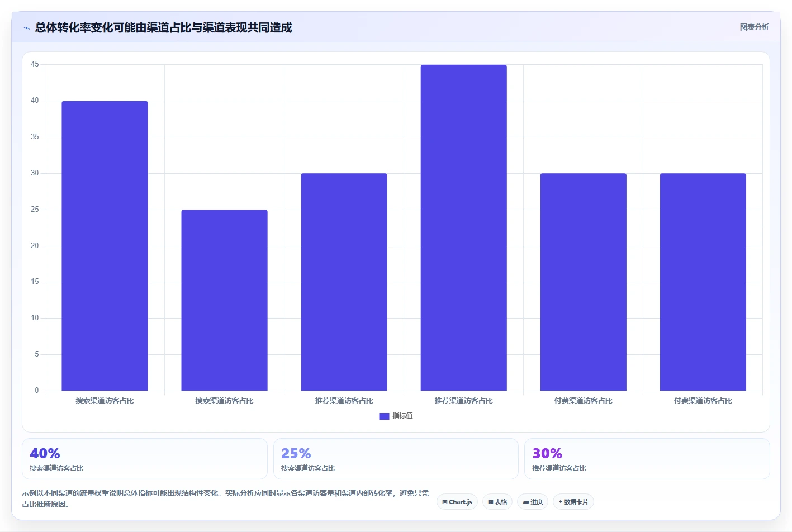Image resolution: width=792 pixels, height=532 pixels.
Task: Click the icon inside the 表格 chip
Action: 491,502
